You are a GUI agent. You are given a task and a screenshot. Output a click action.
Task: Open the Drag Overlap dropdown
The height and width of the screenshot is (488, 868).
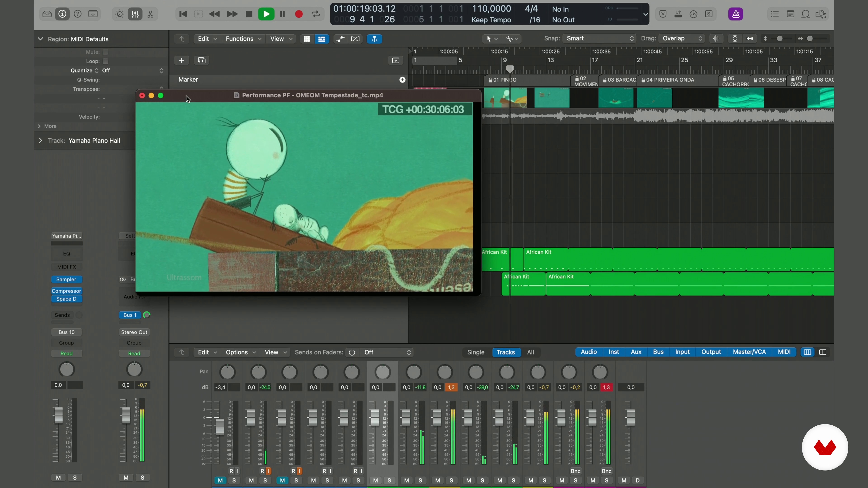[x=682, y=38]
